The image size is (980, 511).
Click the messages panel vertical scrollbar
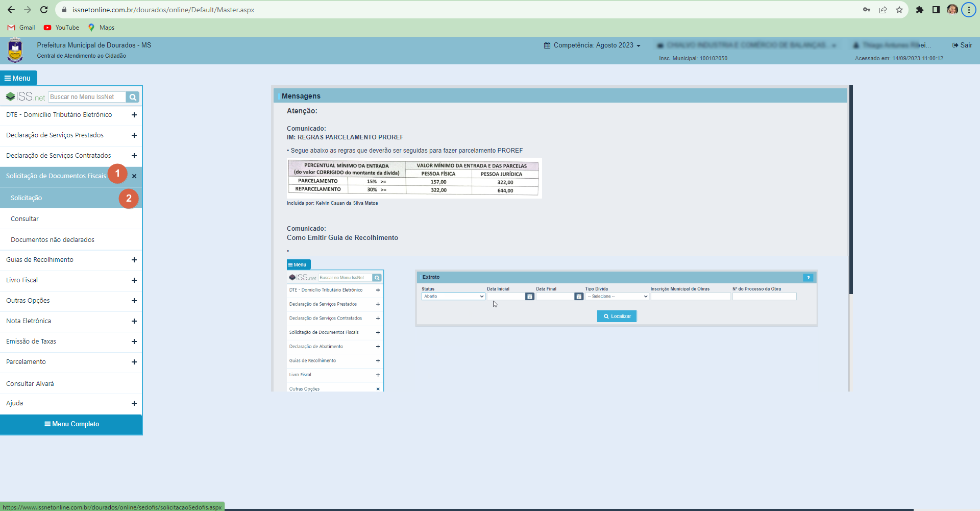point(851,189)
